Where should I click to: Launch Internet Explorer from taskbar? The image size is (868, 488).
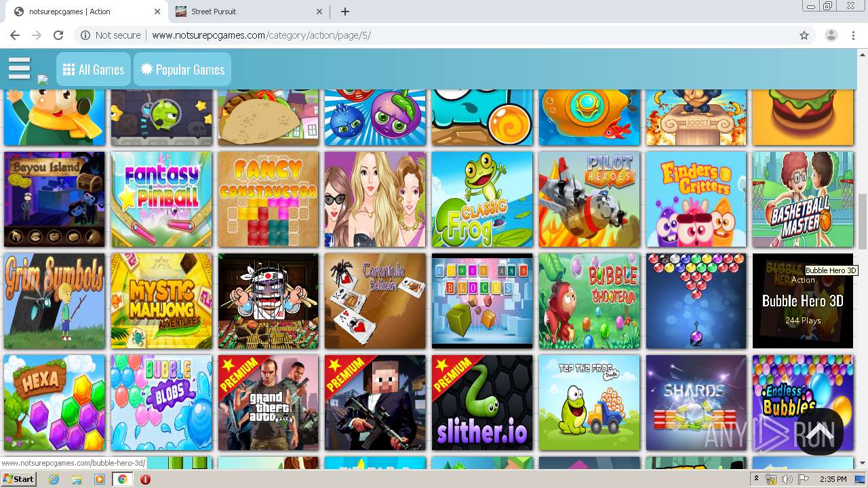(x=54, y=479)
